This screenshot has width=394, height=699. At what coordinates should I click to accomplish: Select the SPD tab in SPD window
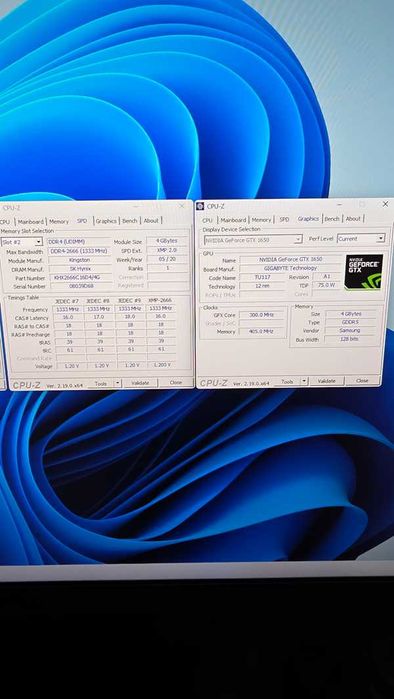[x=82, y=221]
